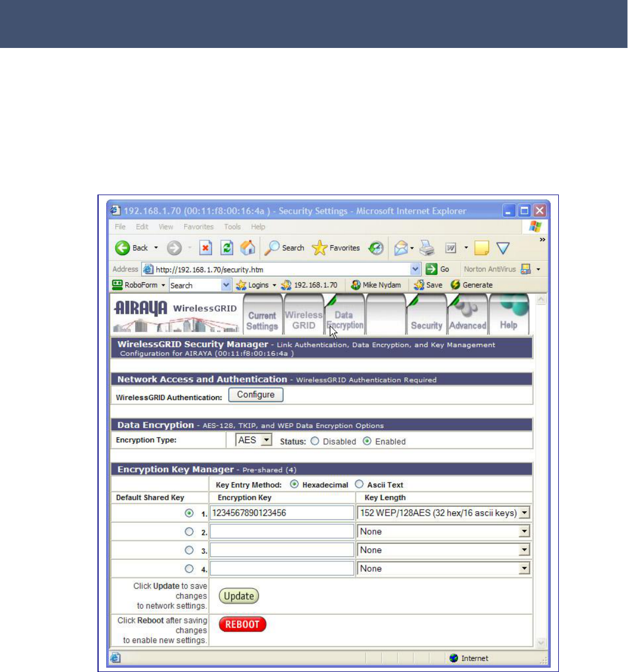The width and height of the screenshot is (628, 672).
Task: Click the RoboForm Logins item
Action: pyautogui.click(x=252, y=285)
